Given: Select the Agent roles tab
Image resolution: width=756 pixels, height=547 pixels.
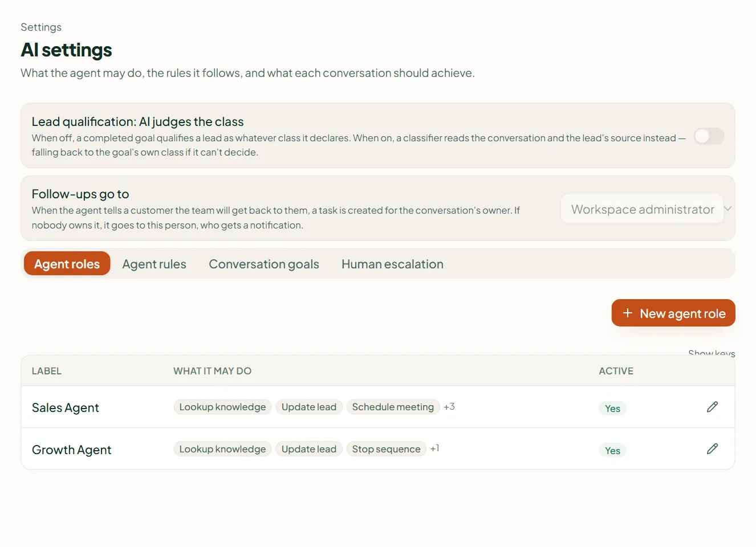Looking at the screenshot, I should tap(67, 264).
